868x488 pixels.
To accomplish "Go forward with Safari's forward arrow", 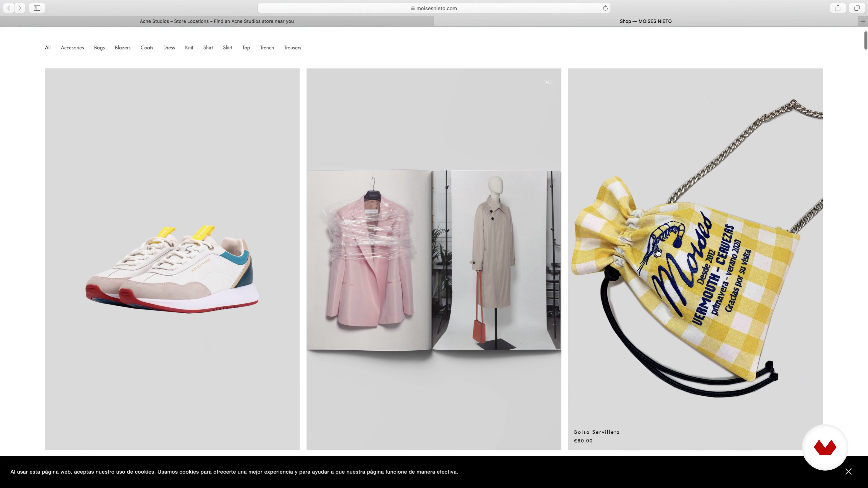I will 20,8.
